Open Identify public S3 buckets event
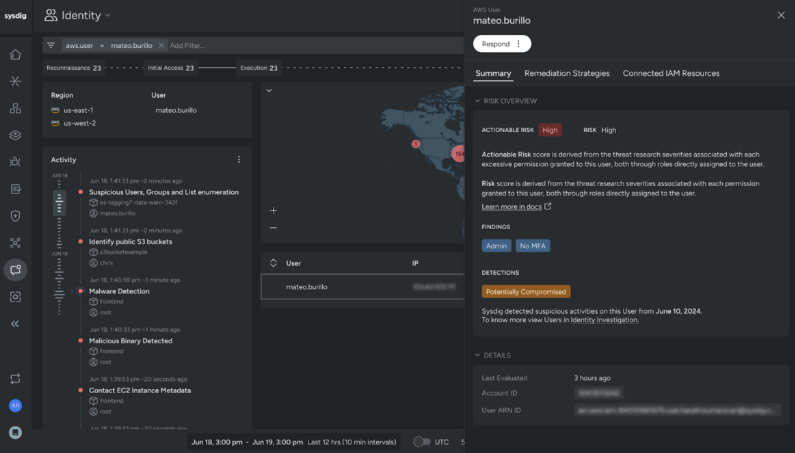Viewport: 795px width, 453px height. pos(130,241)
